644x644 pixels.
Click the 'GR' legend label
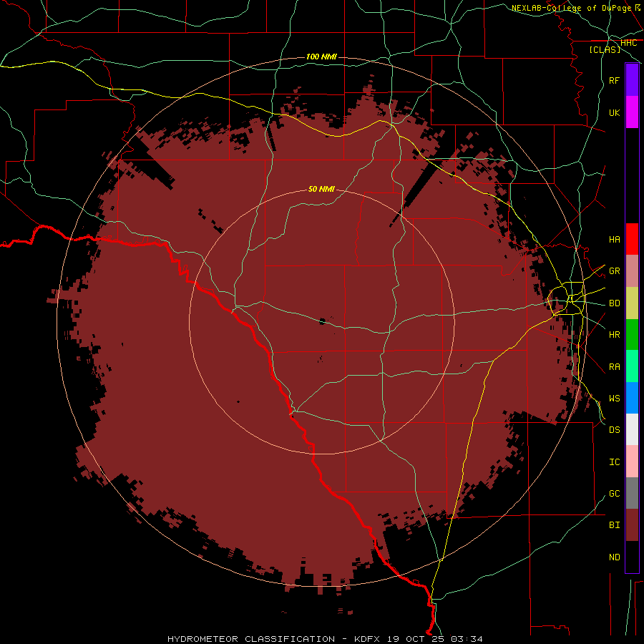[614, 271]
